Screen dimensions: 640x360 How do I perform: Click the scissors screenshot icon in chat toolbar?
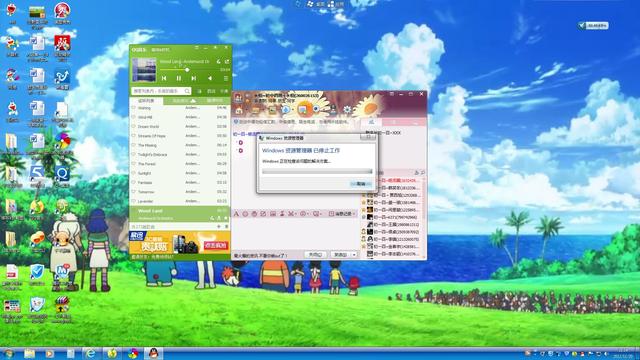[290, 214]
